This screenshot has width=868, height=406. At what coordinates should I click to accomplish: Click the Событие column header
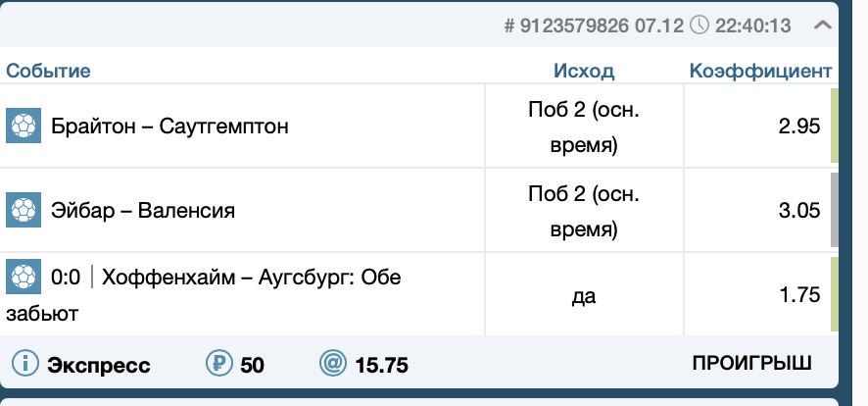tap(49, 71)
